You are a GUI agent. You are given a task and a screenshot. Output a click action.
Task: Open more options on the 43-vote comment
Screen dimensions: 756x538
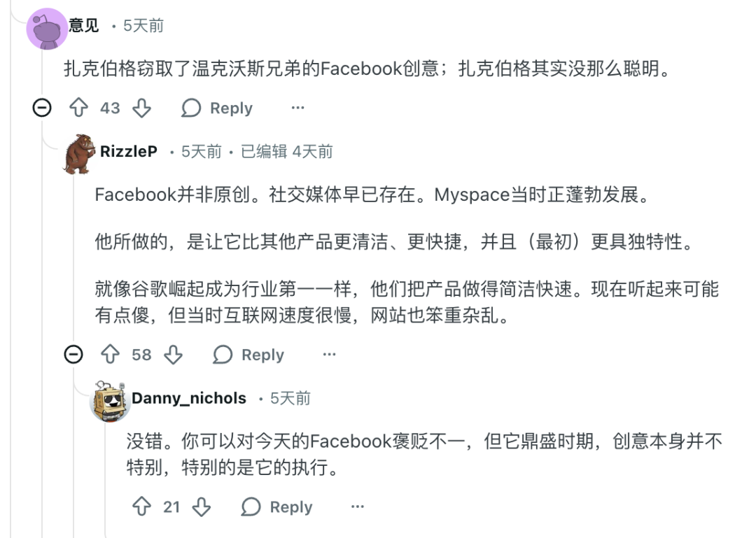point(297,108)
